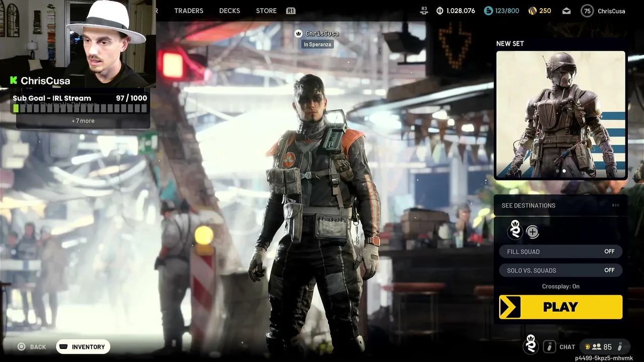Click the blue stash icon beside 123/800
This screenshot has width=644, height=362.
[x=488, y=11]
